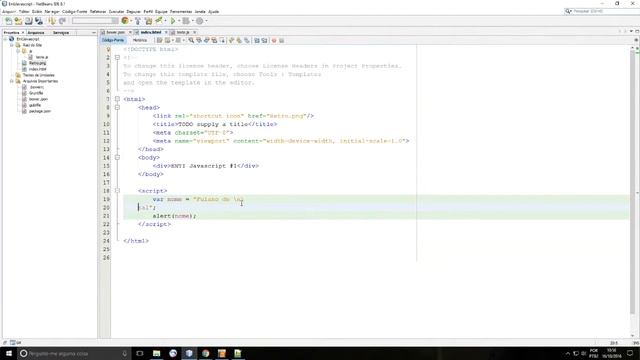The height and width of the screenshot is (360, 640).
Task: Click the Find Previous Occurrence icon
Action: (x=199, y=40)
